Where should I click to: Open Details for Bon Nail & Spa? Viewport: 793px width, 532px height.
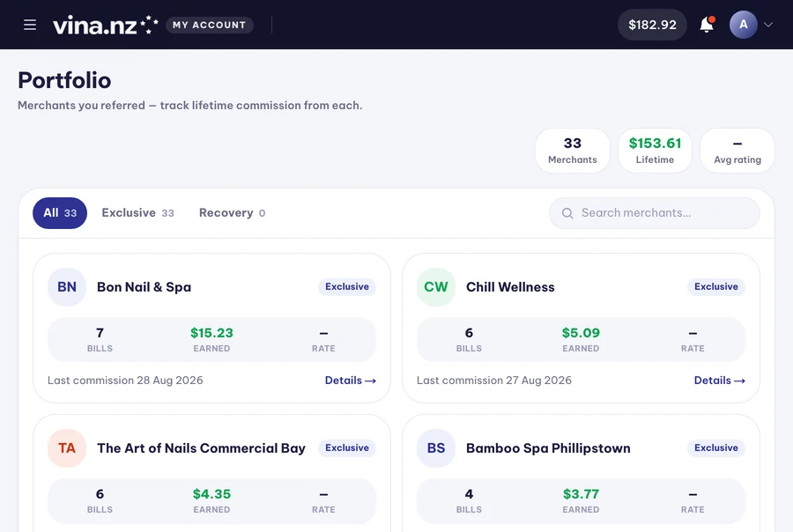(x=350, y=381)
